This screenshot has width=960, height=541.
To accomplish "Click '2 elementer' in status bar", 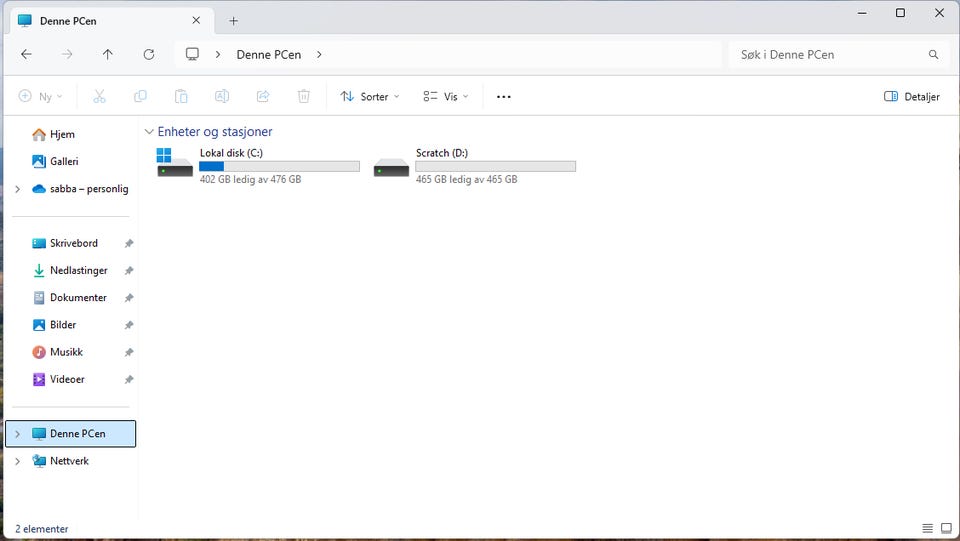I will coord(42,529).
